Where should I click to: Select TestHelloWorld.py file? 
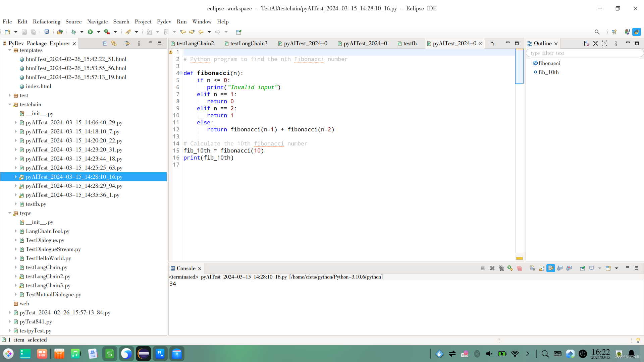[x=48, y=258]
